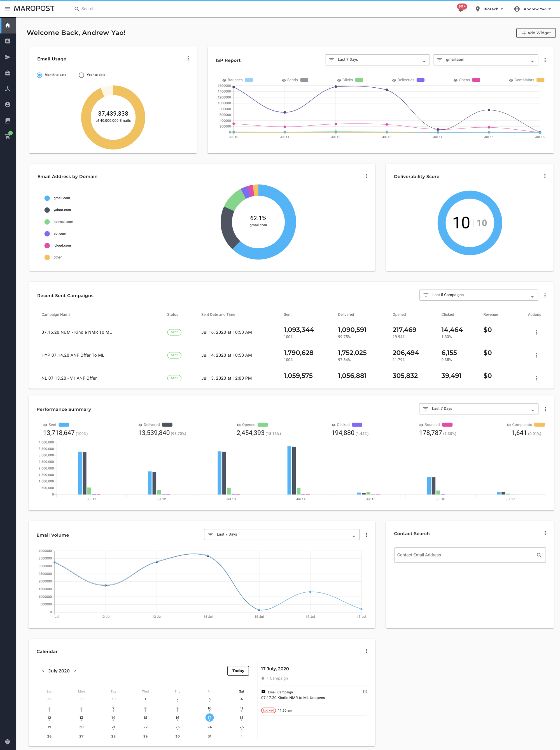The height and width of the screenshot is (750, 560).
Task: Open the shopping cart sidebar icon
Action: 8,136
